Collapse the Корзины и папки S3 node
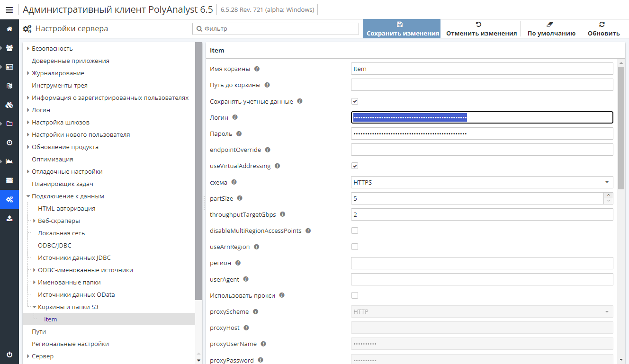 34,307
